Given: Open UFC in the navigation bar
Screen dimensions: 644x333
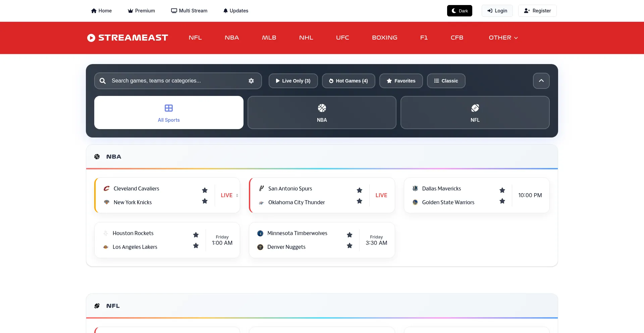Looking at the screenshot, I should point(342,38).
